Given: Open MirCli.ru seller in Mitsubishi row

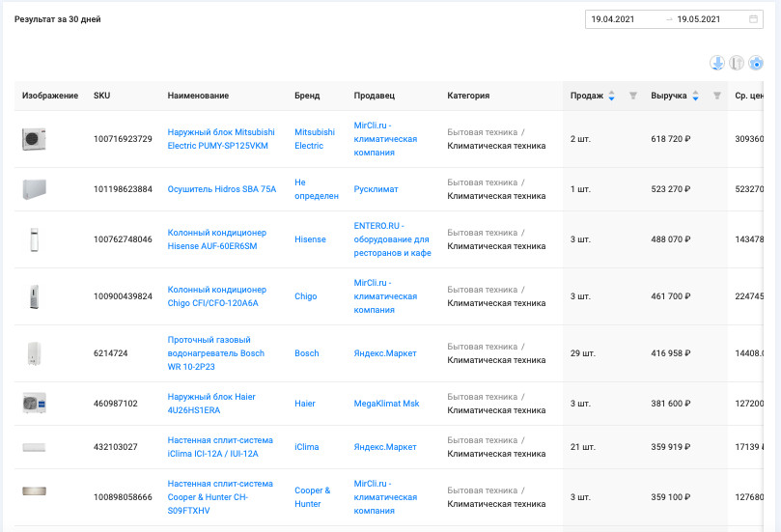Looking at the screenshot, I should pos(385,139).
